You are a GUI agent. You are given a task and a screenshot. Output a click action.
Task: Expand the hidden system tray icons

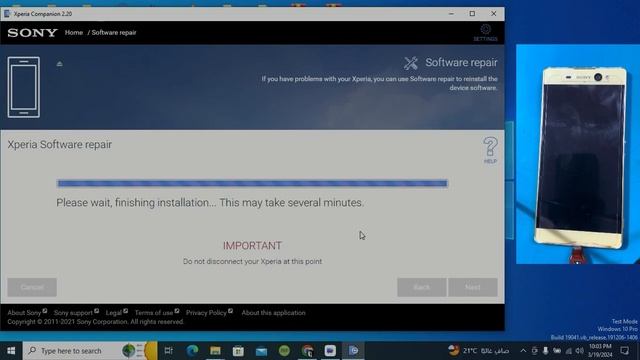click(x=523, y=351)
